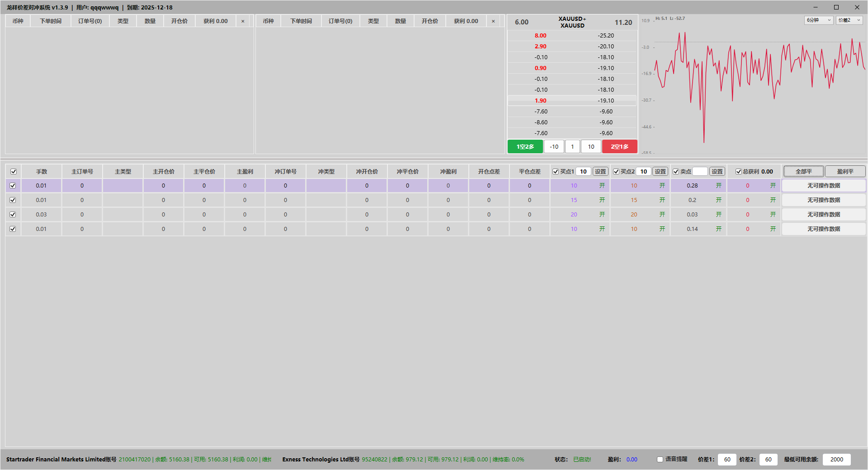Click the × header in the second order panel

click(493, 21)
